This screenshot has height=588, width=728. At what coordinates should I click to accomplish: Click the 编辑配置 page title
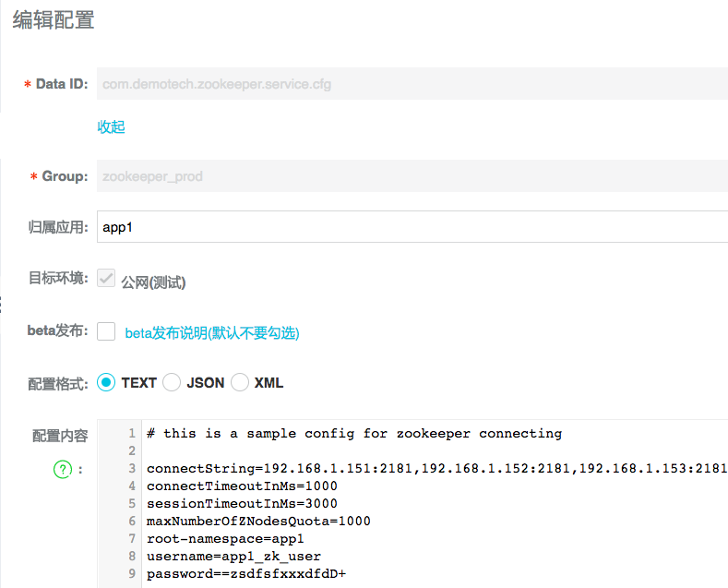pos(54,20)
